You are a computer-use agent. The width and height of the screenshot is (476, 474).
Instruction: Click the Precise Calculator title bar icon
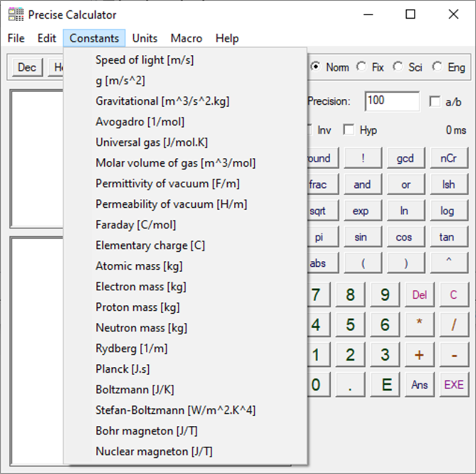(16, 14)
